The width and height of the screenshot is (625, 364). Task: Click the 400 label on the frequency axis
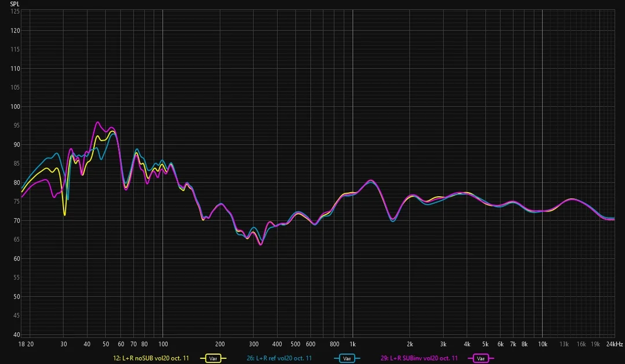[x=277, y=344]
